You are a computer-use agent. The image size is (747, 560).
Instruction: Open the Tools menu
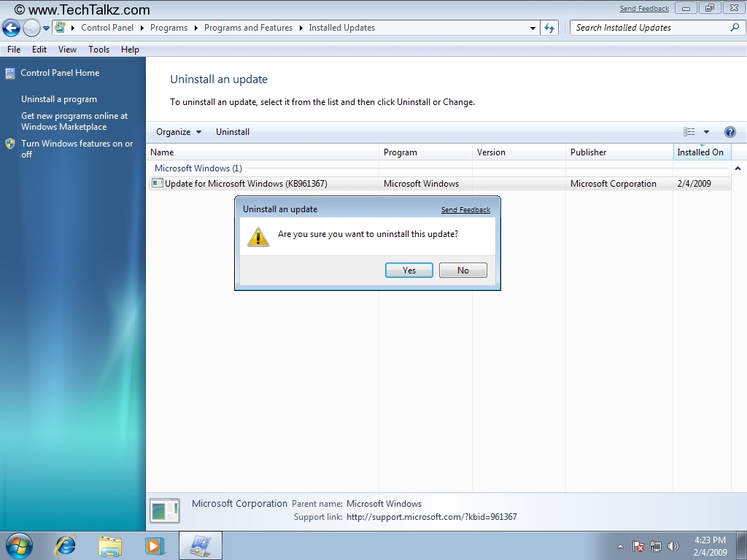point(98,50)
